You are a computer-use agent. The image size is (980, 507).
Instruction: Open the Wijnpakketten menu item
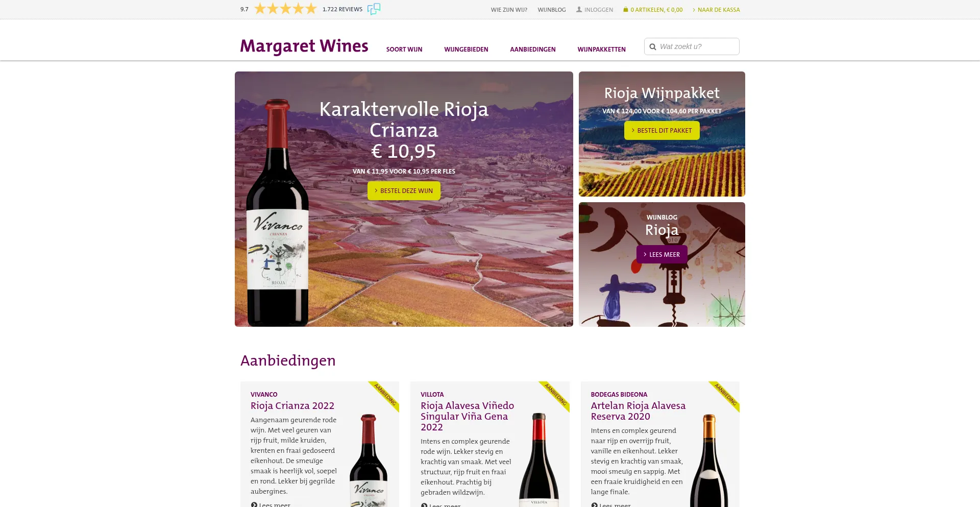[601, 50]
